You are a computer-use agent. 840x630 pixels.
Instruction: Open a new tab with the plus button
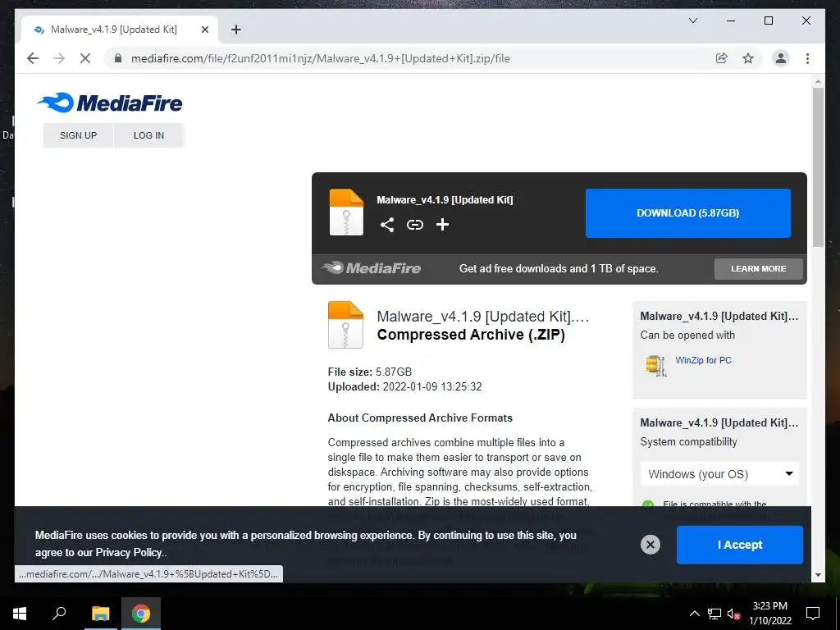[x=236, y=30]
